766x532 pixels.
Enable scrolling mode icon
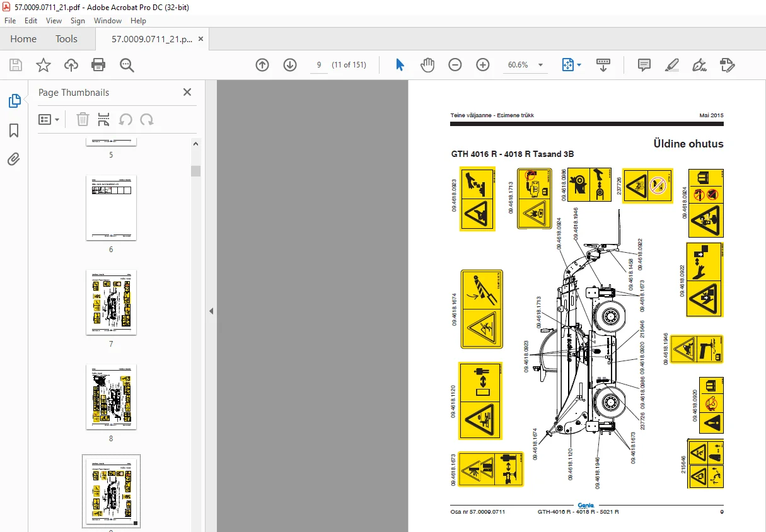603,65
